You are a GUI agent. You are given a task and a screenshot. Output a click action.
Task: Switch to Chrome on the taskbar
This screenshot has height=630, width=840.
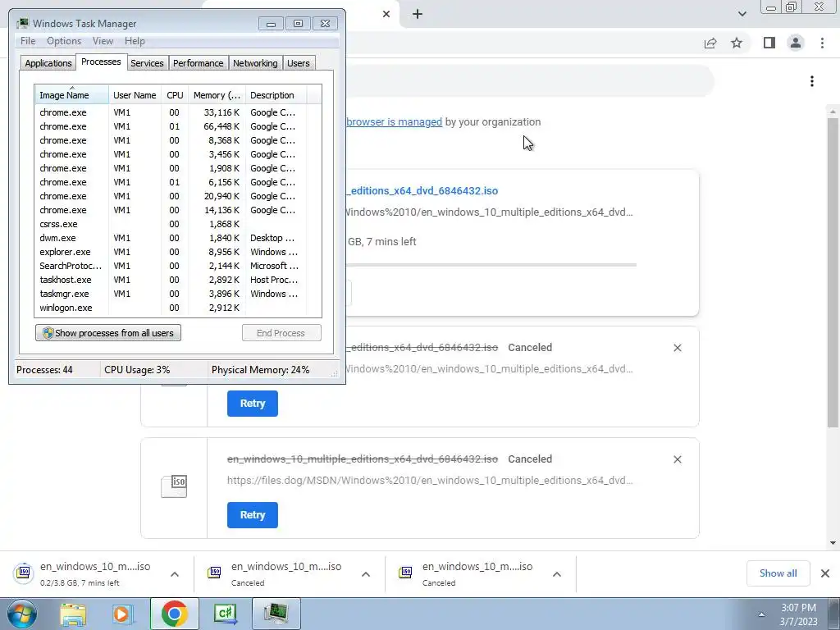(x=174, y=614)
